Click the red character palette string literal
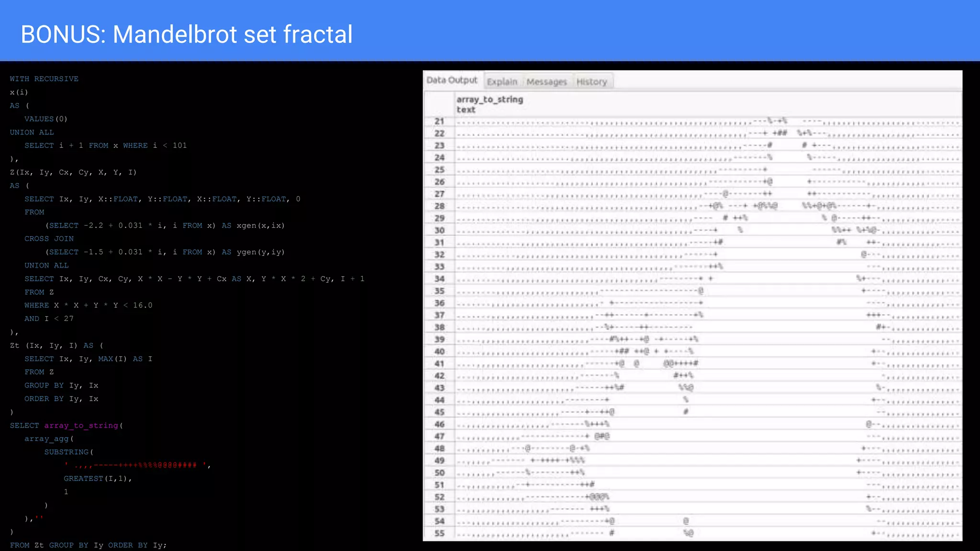 click(136, 465)
